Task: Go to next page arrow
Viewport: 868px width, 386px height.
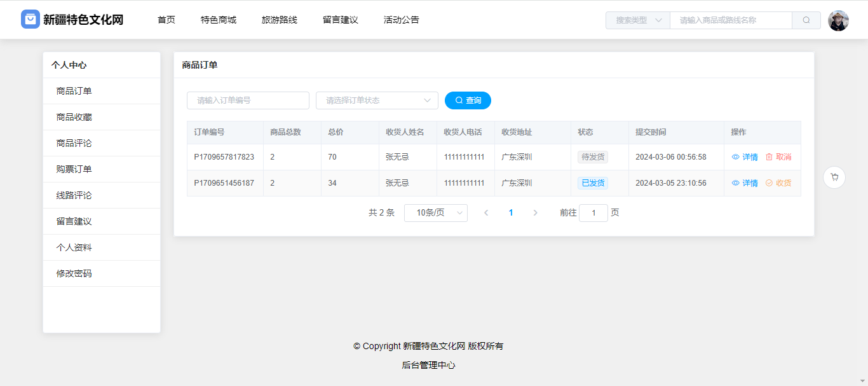Action: click(x=535, y=213)
